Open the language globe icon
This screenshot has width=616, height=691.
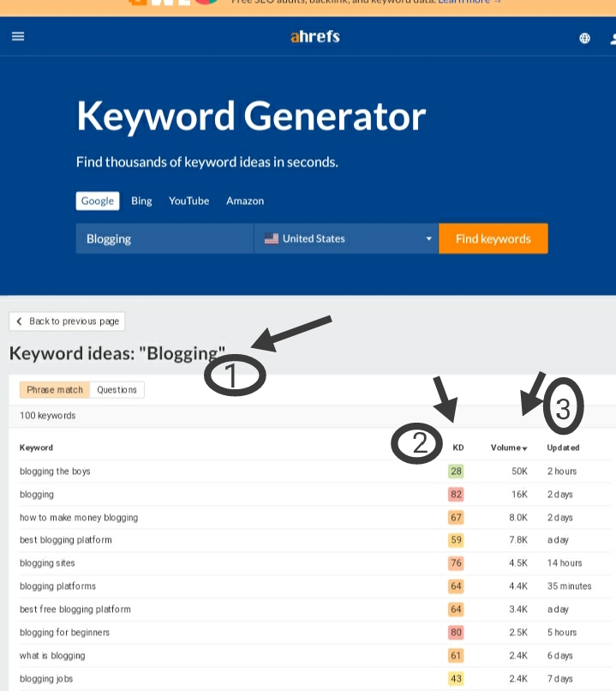pyautogui.click(x=584, y=38)
